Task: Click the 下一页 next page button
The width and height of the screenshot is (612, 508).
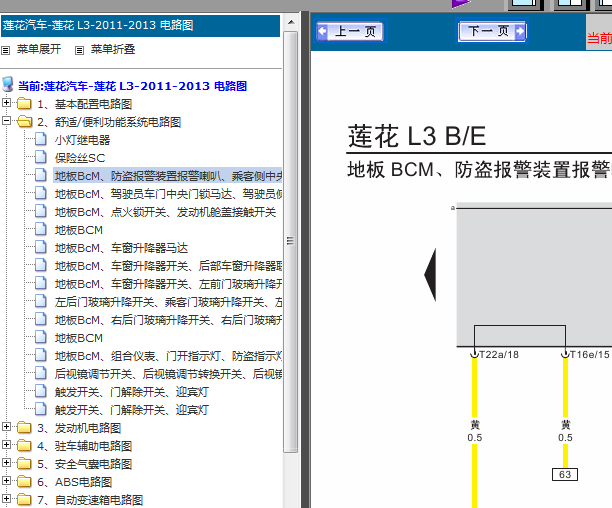Action: click(493, 31)
